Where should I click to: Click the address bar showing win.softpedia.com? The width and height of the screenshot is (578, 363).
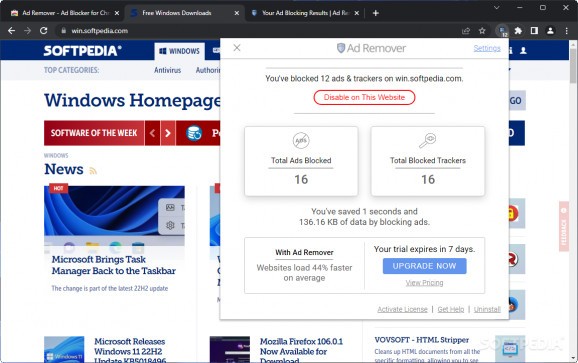(x=258, y=31)
